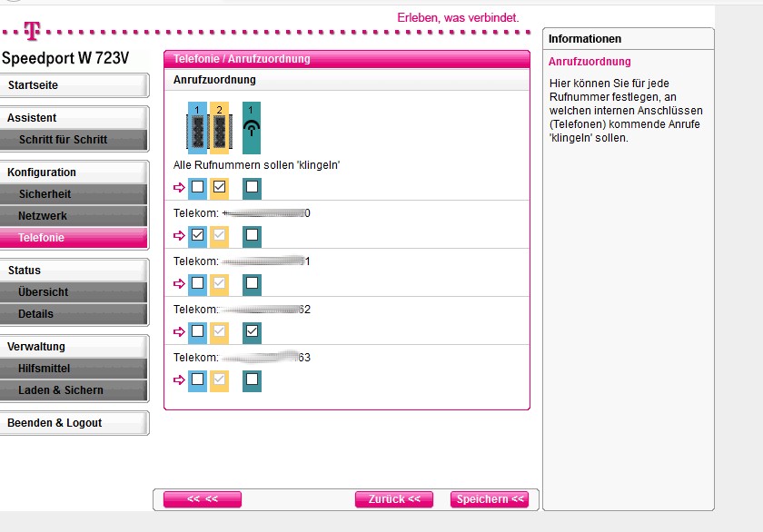Screen dimensions: 763x532
Task: Go to Sicherheit settings
Action: pyautogui.click(x=74, y=194)
